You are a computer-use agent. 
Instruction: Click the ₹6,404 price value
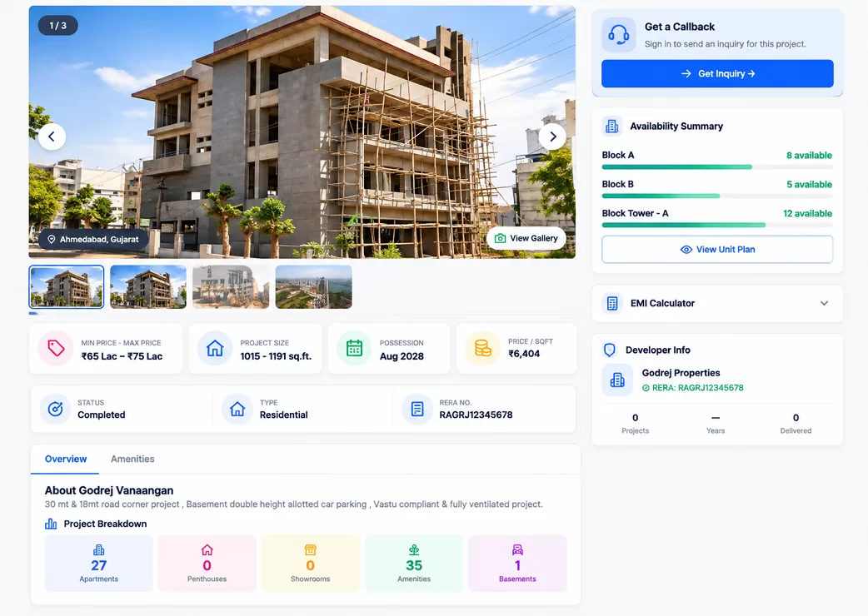point(524,354)
